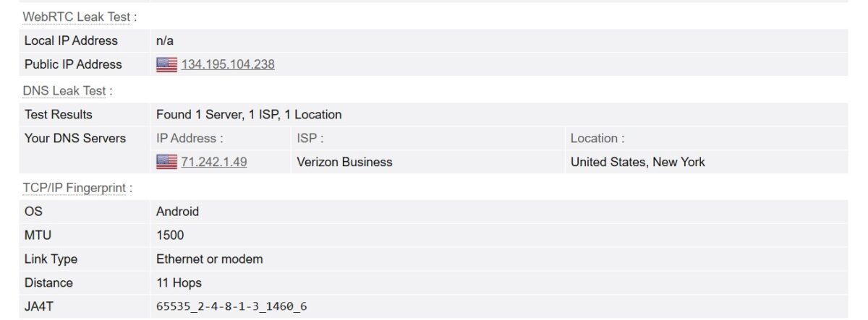Open the DNS server IP link 71.242.1.49
Image resolution: width=868 pixels, height=320 pixels.
214,162
